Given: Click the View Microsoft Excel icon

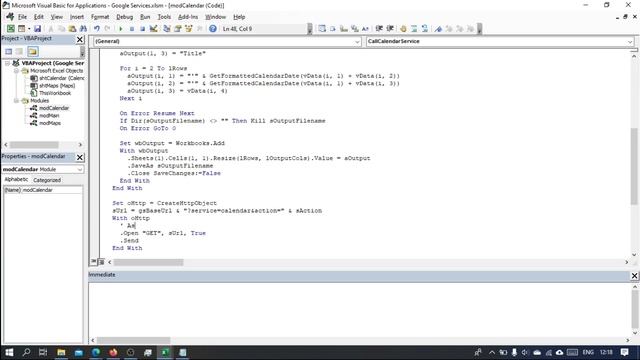Looking at the screenshot, I should coord(11,29).
